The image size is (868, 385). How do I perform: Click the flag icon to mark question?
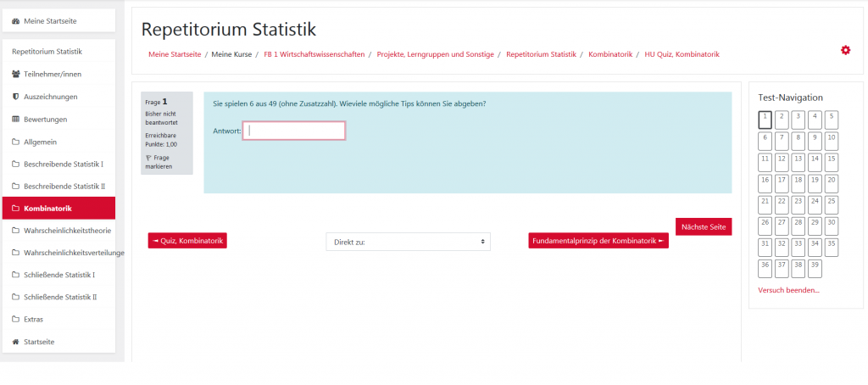coord(148,158)
